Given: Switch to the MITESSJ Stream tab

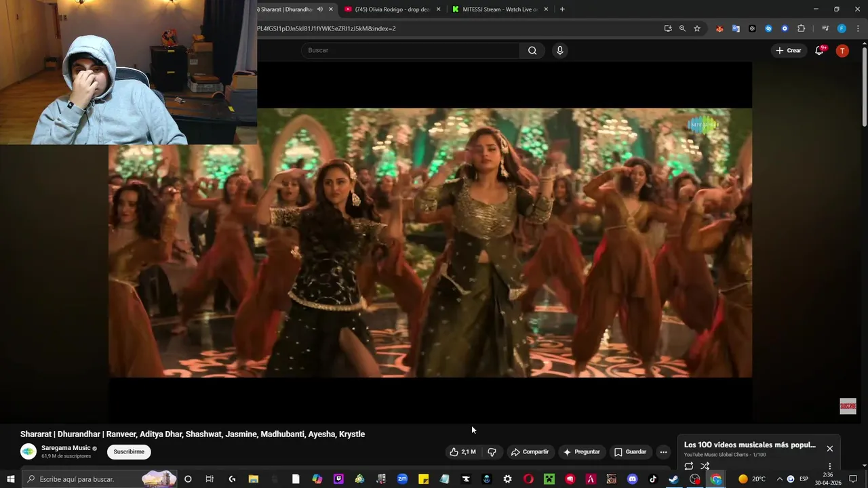Looking at the screenshot, I should tap(500, 9).
